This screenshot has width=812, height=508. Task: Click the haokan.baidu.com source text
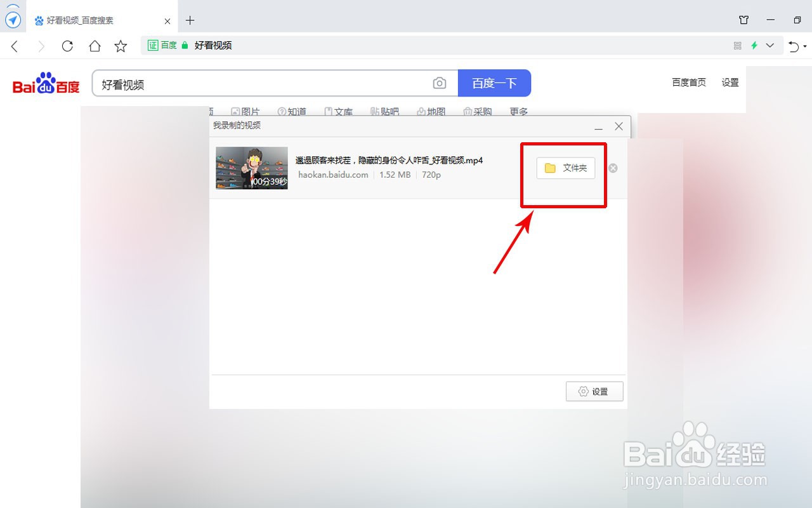click(333, 175)
